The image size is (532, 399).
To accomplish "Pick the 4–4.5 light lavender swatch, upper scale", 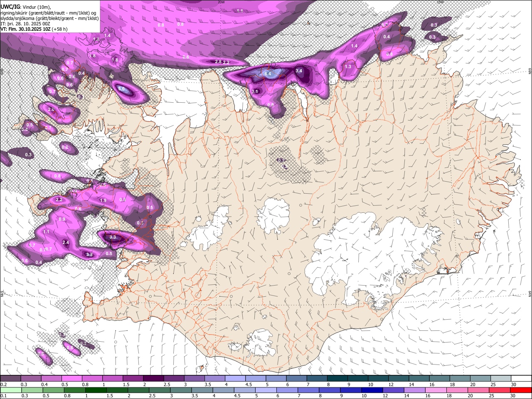I will pyautogui.click(x=235, y=379).
